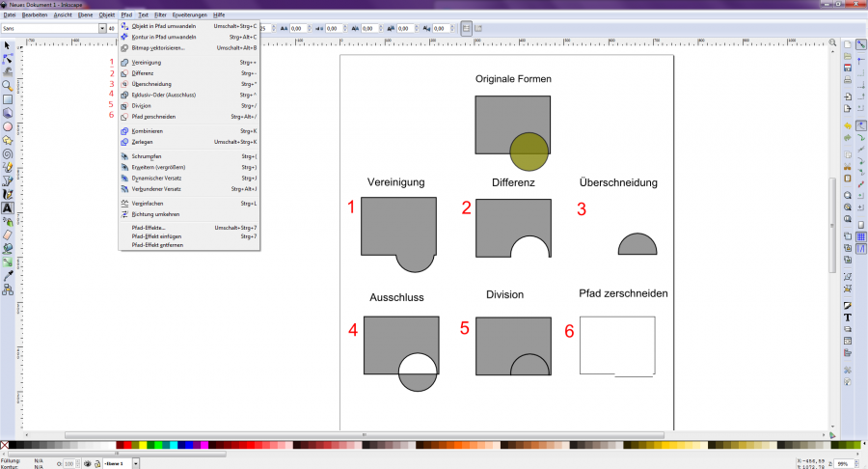868x469 pixels.
Task: Select the Text tool in toolbox
Action: tap(8, 207)
